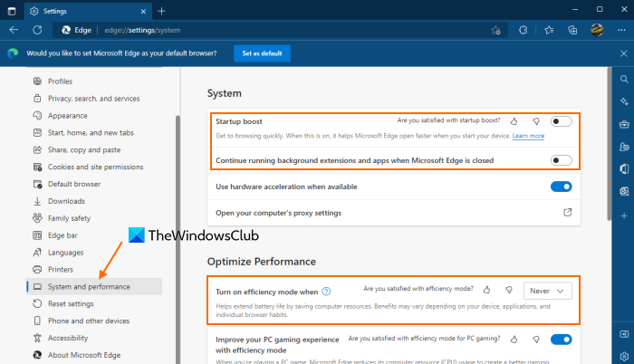The height and width of the screenshot is (364, 634).
Task: Add a sidebar app with plus
Action: [x=624, y=216]
